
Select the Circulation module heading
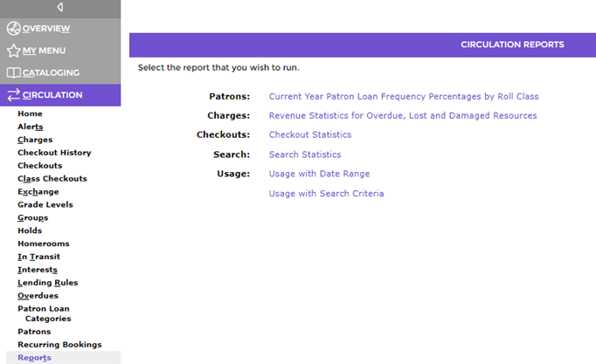click(x=52, y=95)
